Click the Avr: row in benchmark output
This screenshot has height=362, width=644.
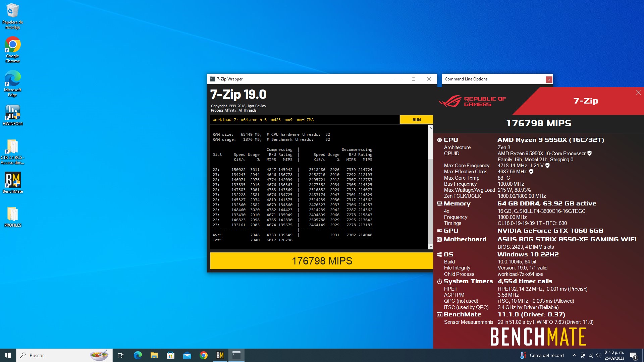point(292,235)
